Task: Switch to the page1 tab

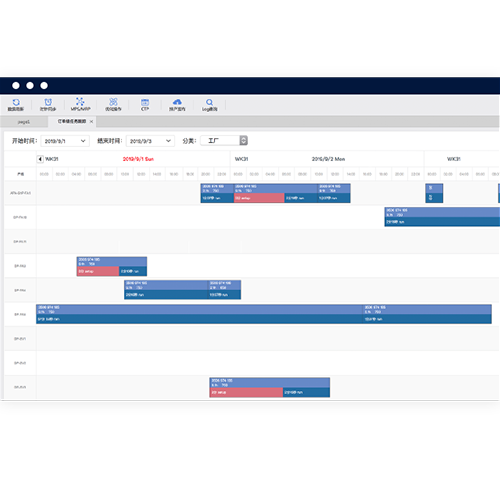Action: click(24, 122)
